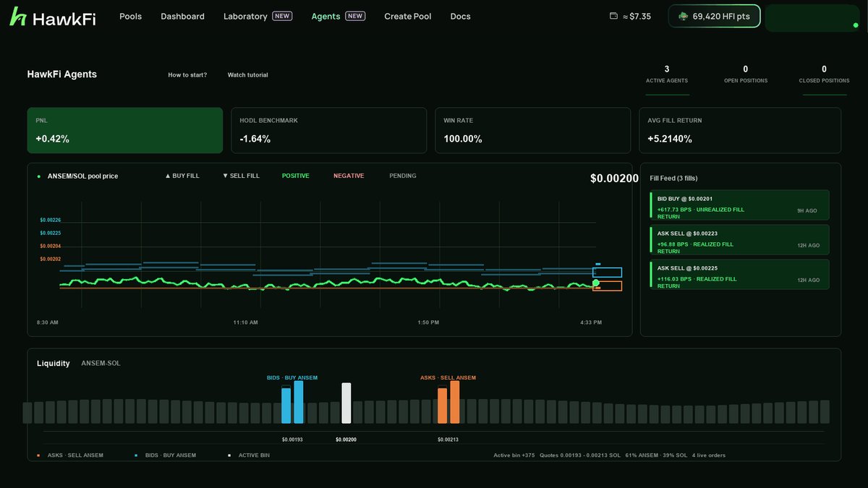Click the HawkFi logo

pyautogui.click(x=53, y=16)
